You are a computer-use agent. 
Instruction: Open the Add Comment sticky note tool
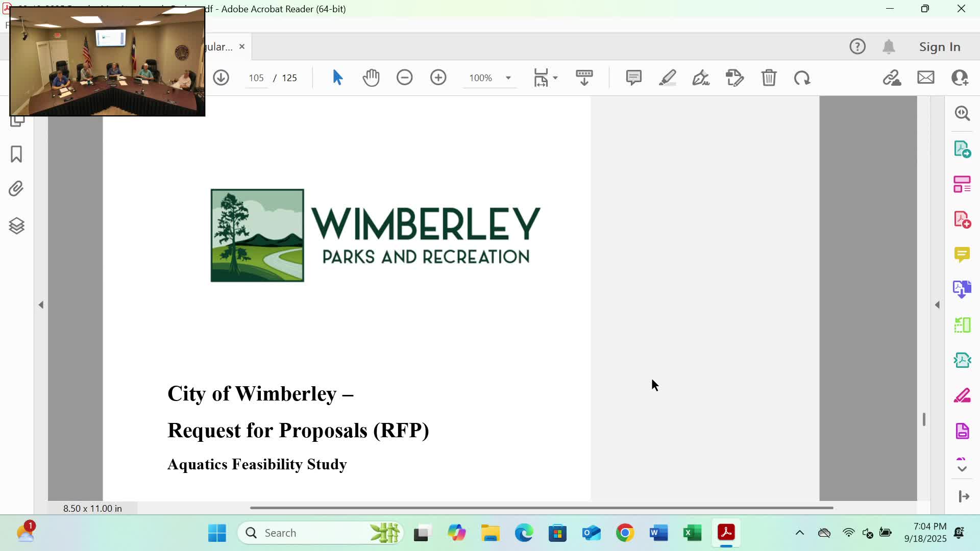[633, 78]
